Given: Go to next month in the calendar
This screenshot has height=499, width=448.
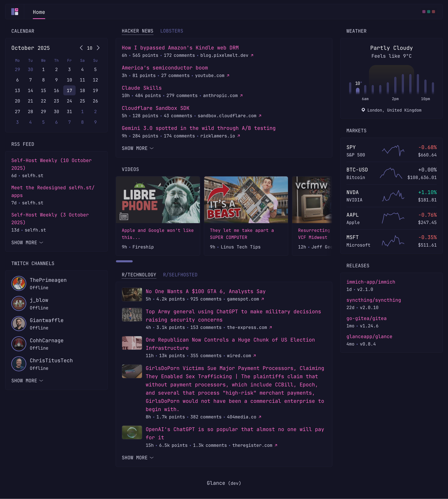Looking at the screenshot, I should 98,48.
